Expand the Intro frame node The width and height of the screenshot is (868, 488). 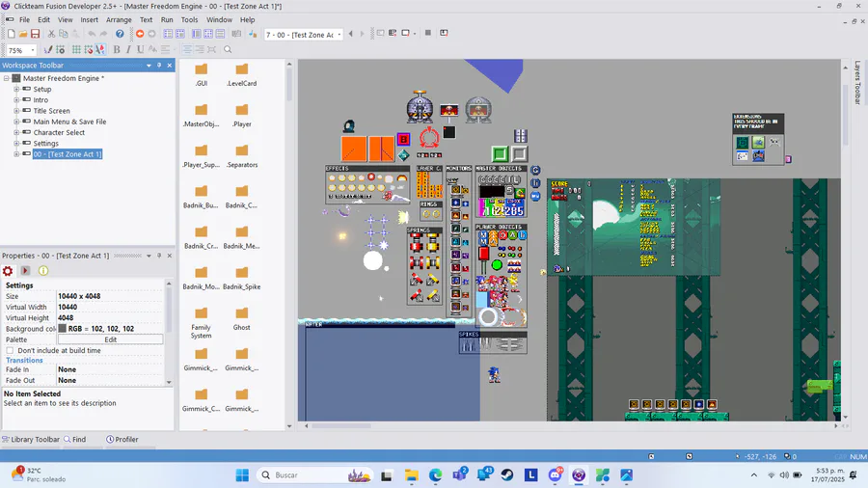coord(16,100)
